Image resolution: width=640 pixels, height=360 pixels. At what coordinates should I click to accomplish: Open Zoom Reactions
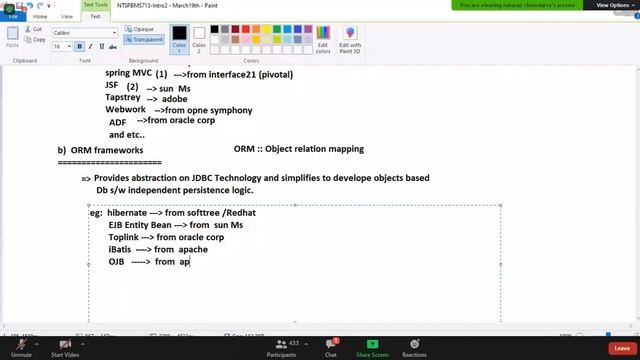(x=414, y=348)
